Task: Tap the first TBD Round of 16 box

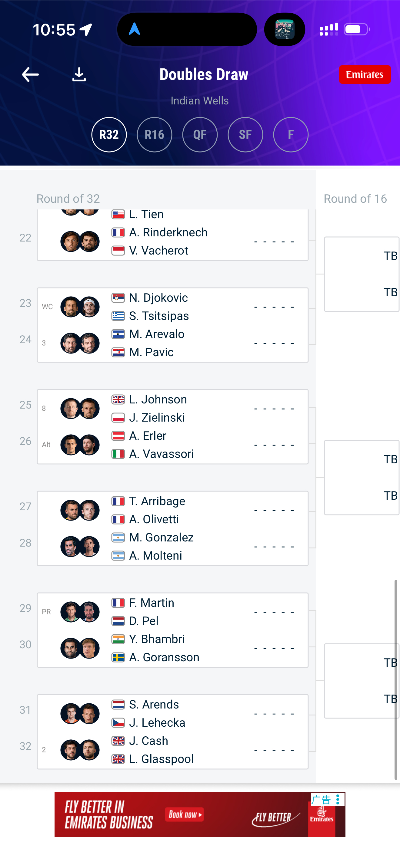Action: click(362, 274)
